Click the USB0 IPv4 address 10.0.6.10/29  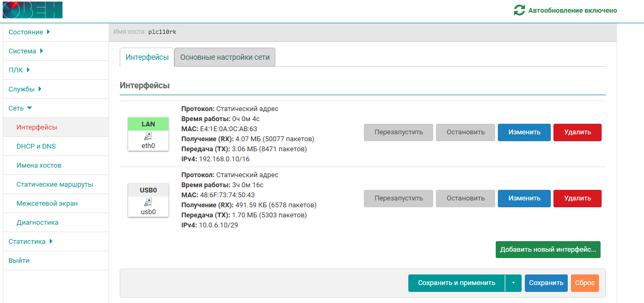point(218,225)
